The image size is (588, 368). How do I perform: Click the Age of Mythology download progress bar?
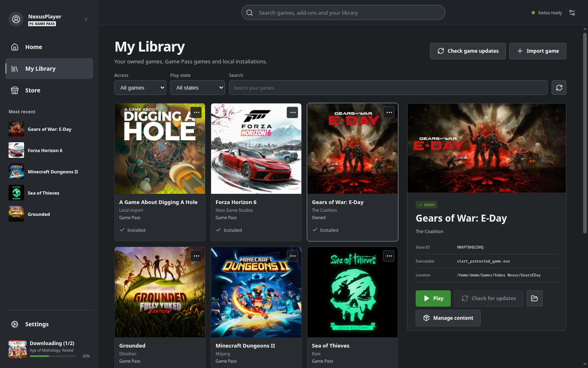[x=53, y=356]
